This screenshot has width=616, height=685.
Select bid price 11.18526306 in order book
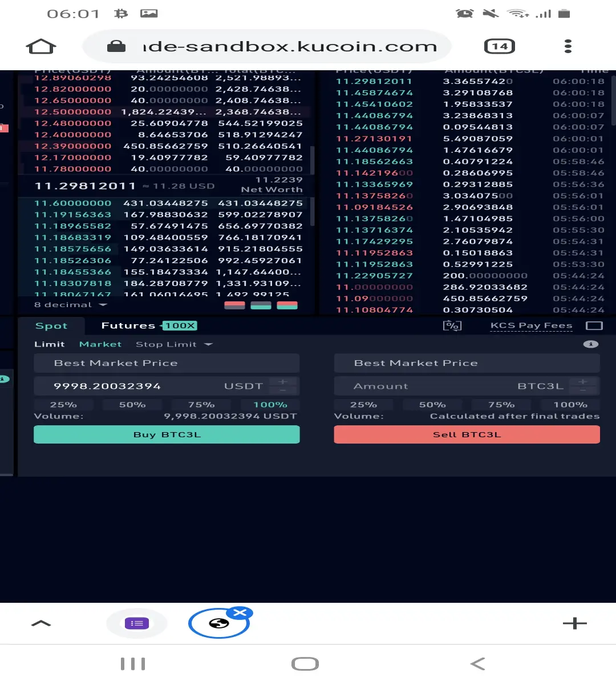coord(72,260)
